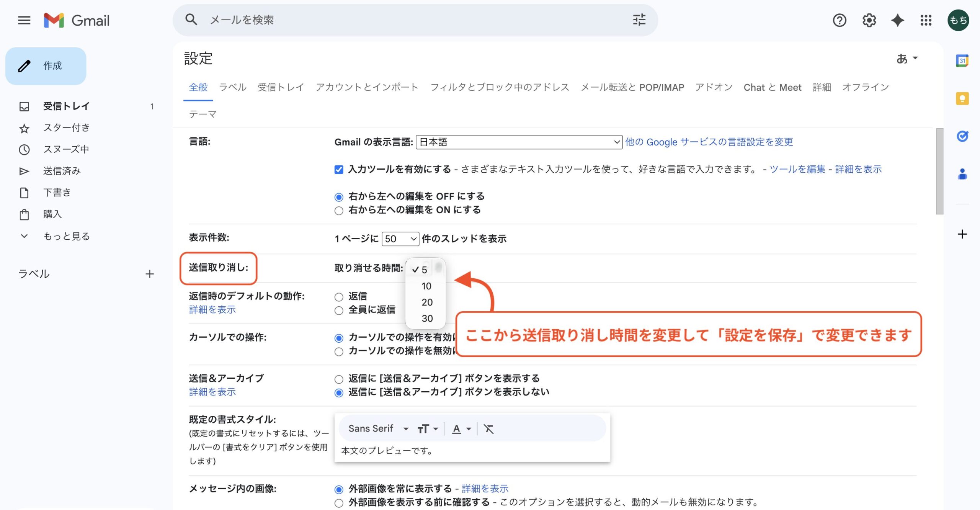Add a new label with plus icon
Viewport: 980px width, 510px height.
[x=150, y=274]
